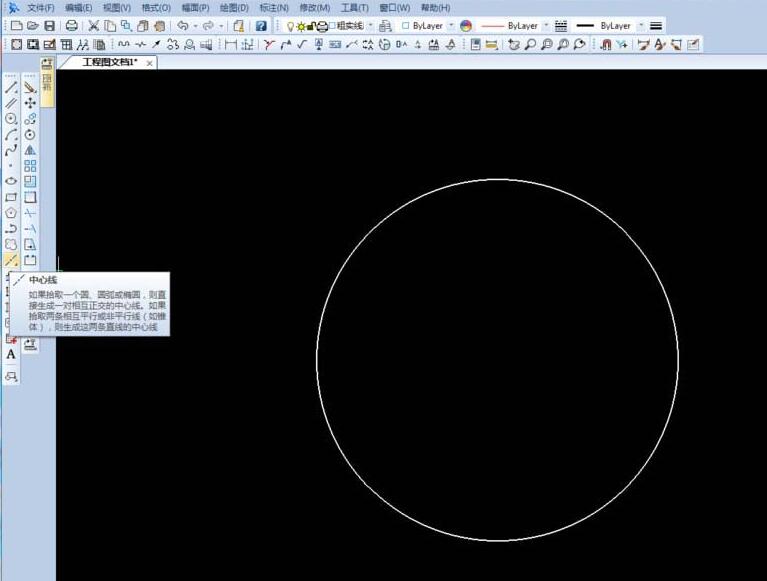This screenshot has width=767, height=581.
Task: Click the surface roughness checkmark icon
Action: pos(302,45)
